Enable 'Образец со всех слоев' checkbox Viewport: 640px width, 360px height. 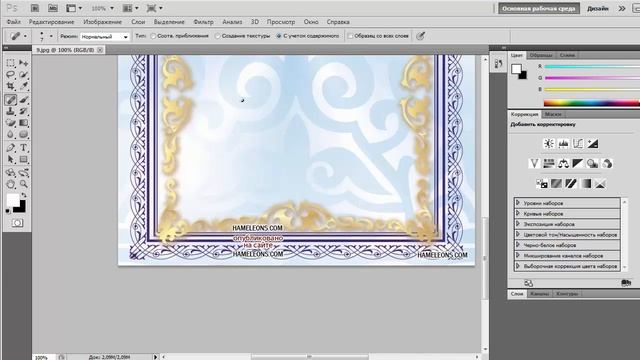[350, 36]
